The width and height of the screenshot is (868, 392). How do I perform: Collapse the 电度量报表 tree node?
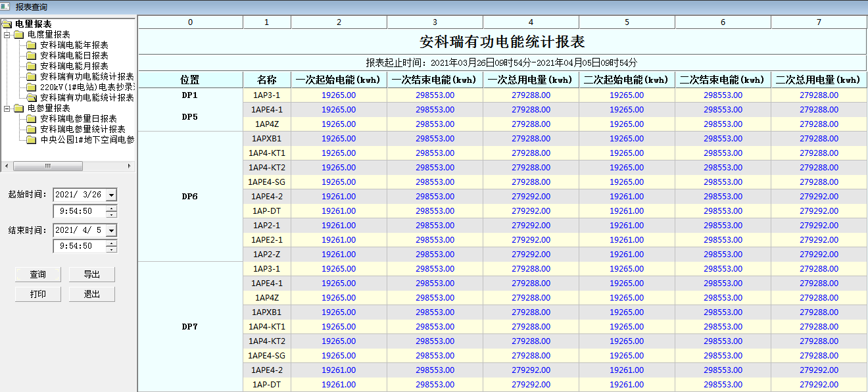7,34
